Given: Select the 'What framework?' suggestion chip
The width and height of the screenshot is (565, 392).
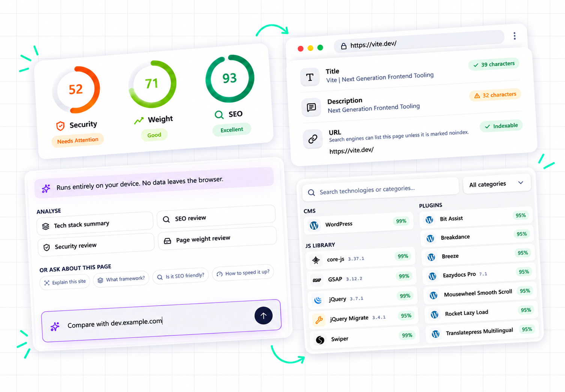Looking at the screenshot, I should [121, 279].
